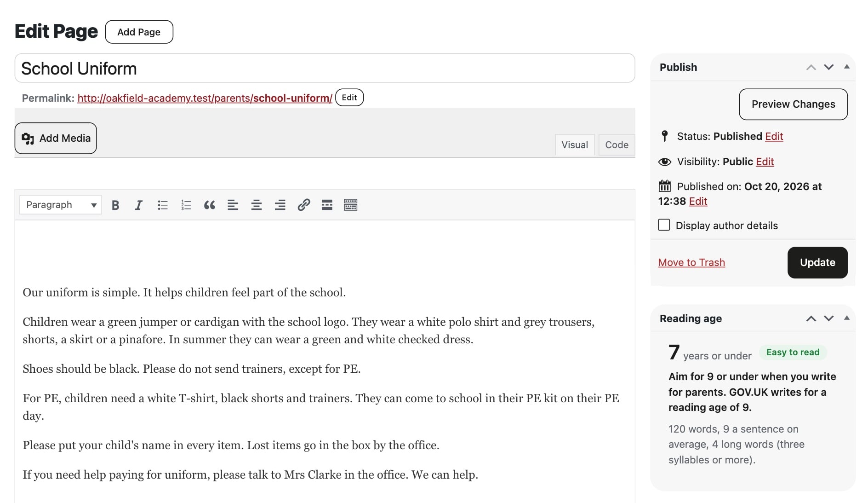Collapse the Publish panel

click(x=846, y=67)
